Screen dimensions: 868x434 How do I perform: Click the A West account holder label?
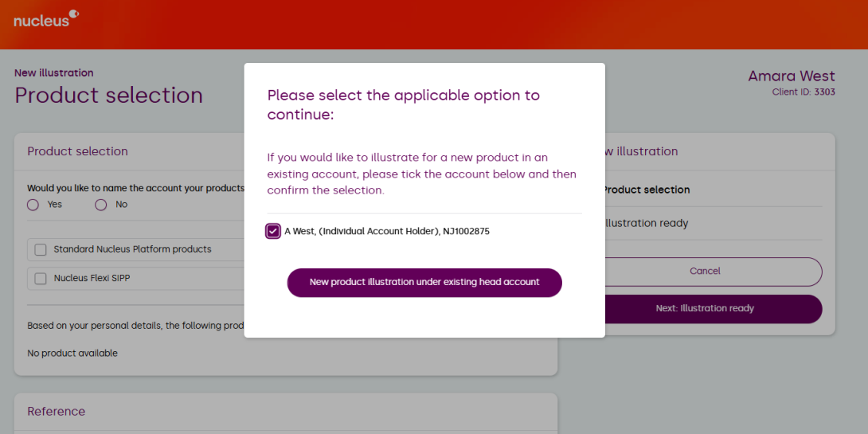[386, 232]
